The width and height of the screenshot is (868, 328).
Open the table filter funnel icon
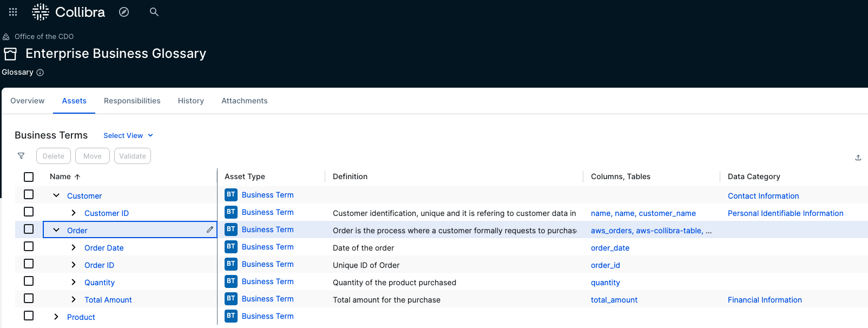21,156
